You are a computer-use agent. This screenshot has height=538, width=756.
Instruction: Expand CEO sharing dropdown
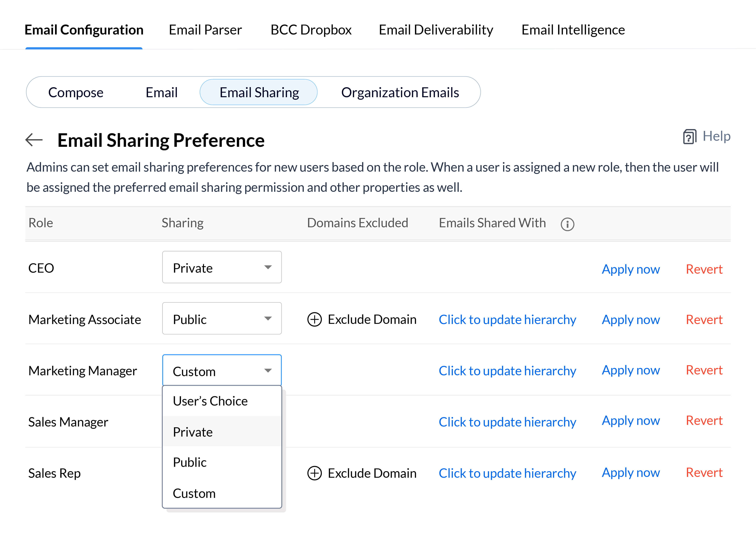pyautogui.click(x=222, y=267)
